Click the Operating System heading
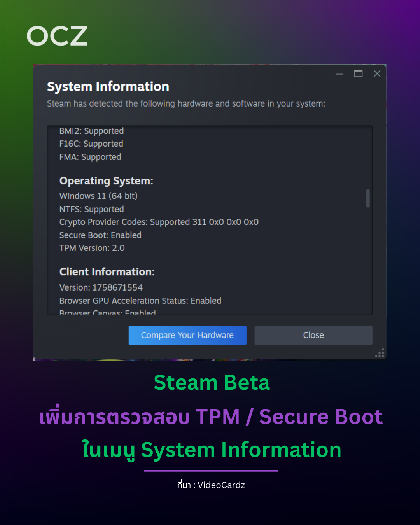Viewport: 420px width, 525px height. click(106, 181)
